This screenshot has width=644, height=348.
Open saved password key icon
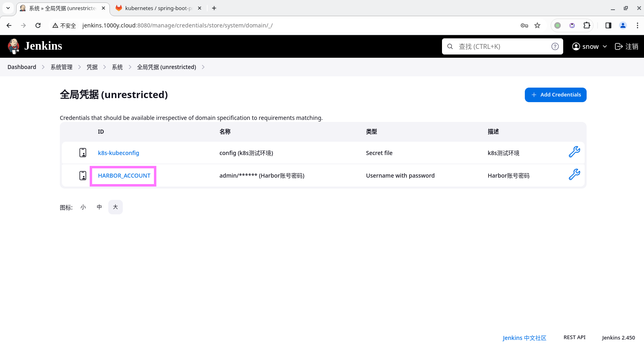coord(524,25)
